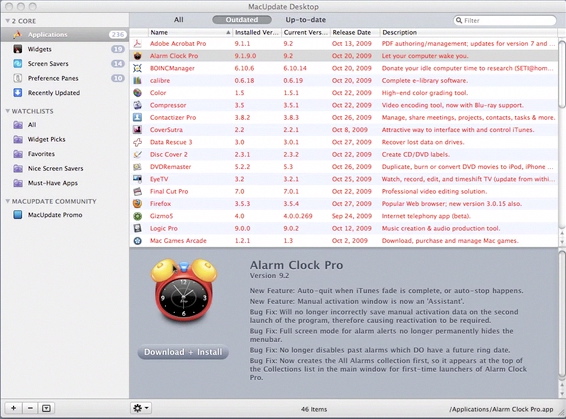The height and width of the screenshot is (419, 566).
Task: Click the Logic Pro app icon
Action: click(x=138, y=228)
